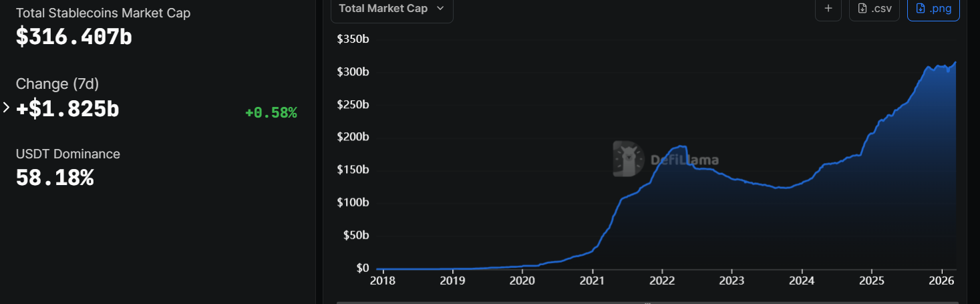Click the $350b y-axis label
The image size is (980, 304).
click(x=353, y=39)
